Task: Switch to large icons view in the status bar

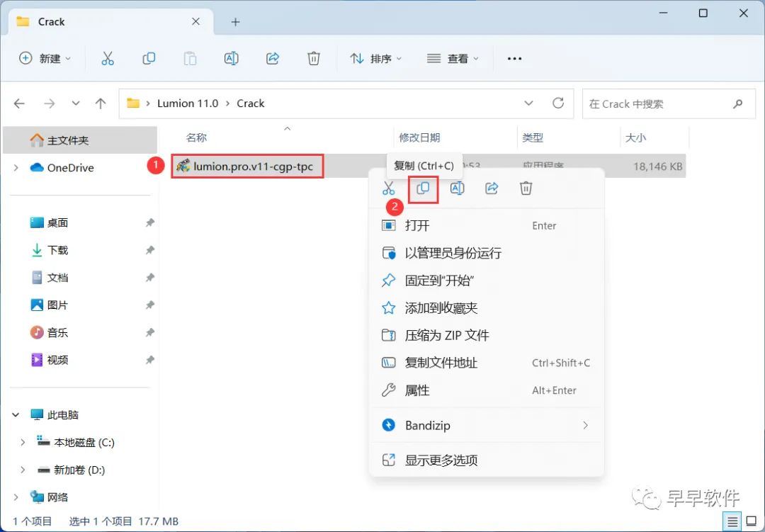Action: [x=752, y=522]
